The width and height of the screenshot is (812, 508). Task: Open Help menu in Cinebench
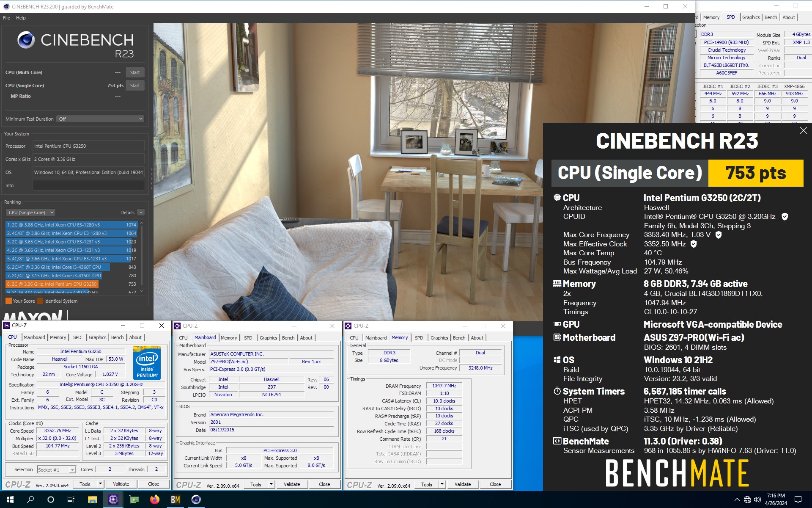pyautogui.click(x=21, y=18)
